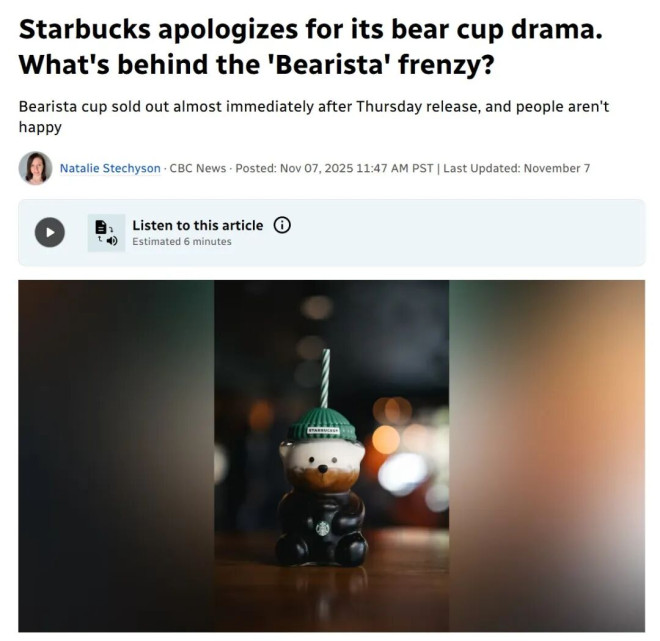Click the Starbucks siren logo on the bear cup
This screenshot has width=660, height=641.
pyautogui.click(x=323, y=529)
